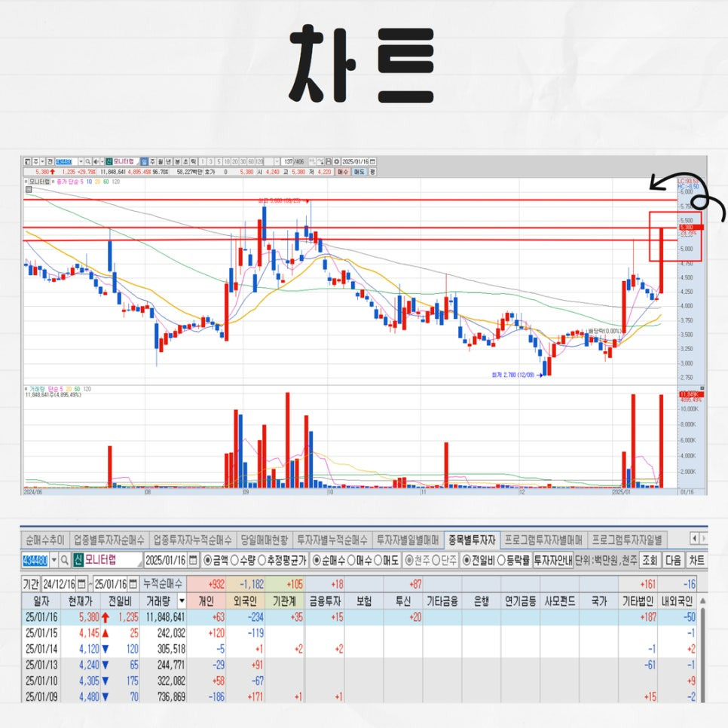This screenshot has height=728, width=728.
Task: Select the 수량 radio button
Action: pos(235,561)
